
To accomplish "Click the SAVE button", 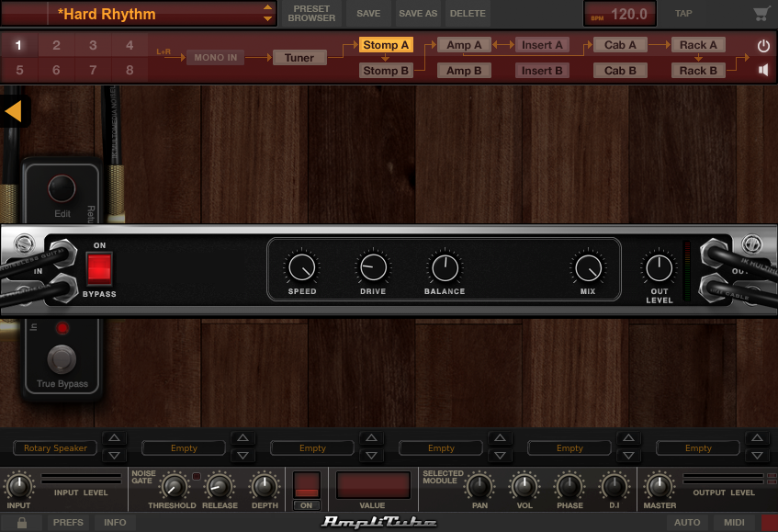I will tap(368, 14).
